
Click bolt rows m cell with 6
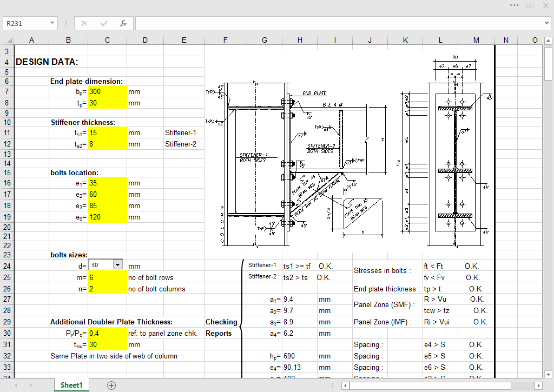[107, 277]
